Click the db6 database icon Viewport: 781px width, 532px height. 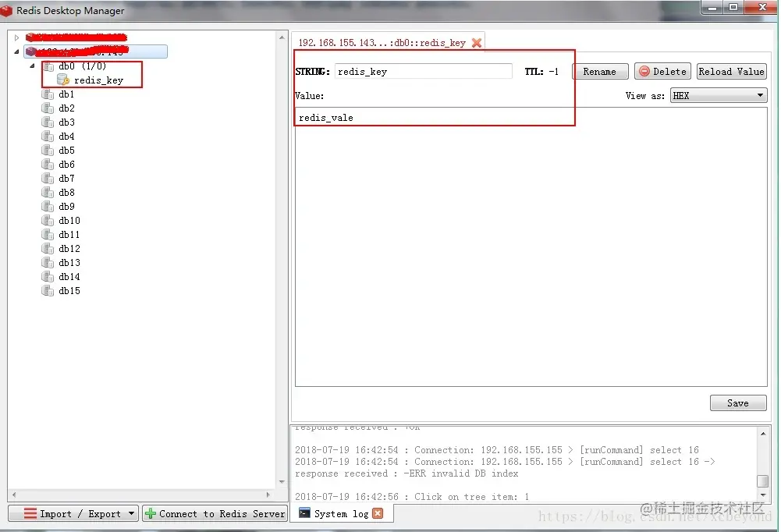click(48, 164)
